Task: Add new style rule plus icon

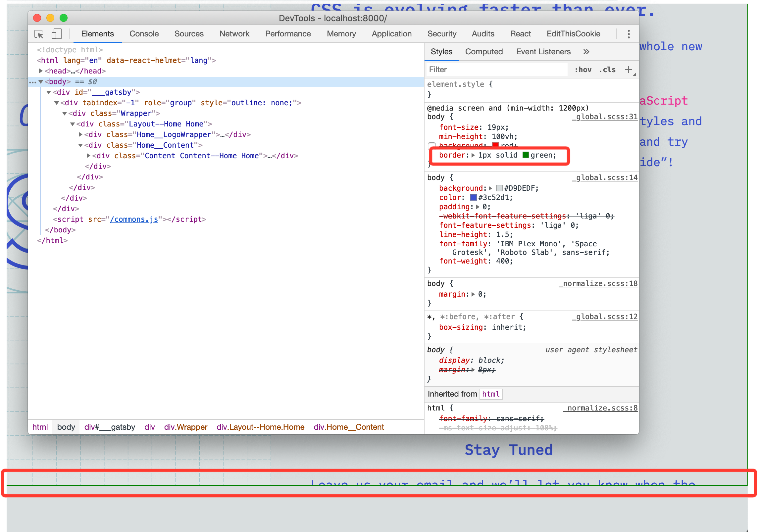Action: (628, 70)
